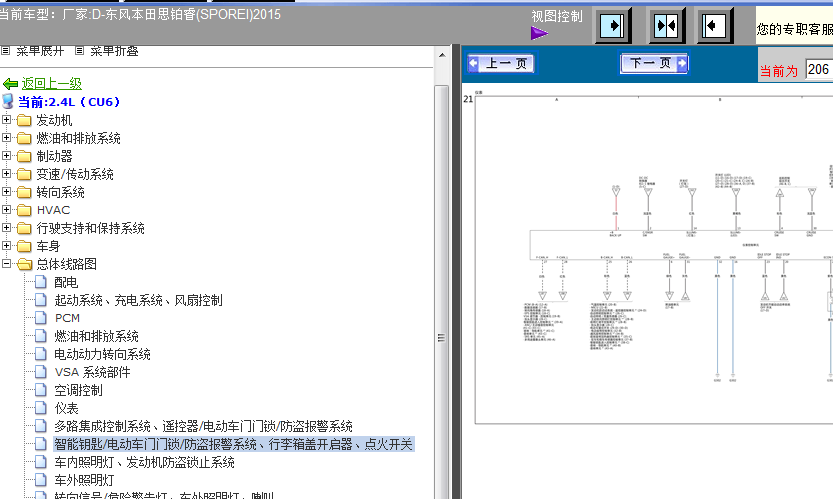Screen dimensions: 833x499
Task: Open the PCM diagram
Action: point(67,318)
